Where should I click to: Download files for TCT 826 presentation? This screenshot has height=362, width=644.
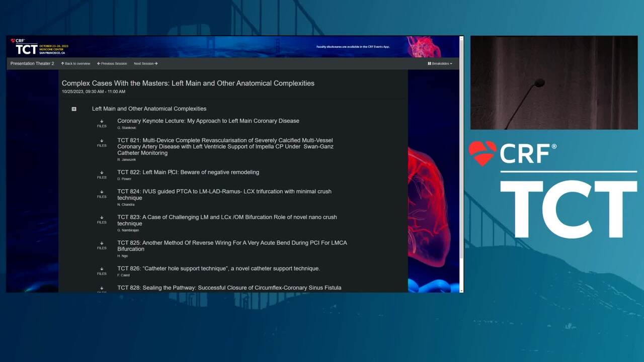tap(102, 271)
